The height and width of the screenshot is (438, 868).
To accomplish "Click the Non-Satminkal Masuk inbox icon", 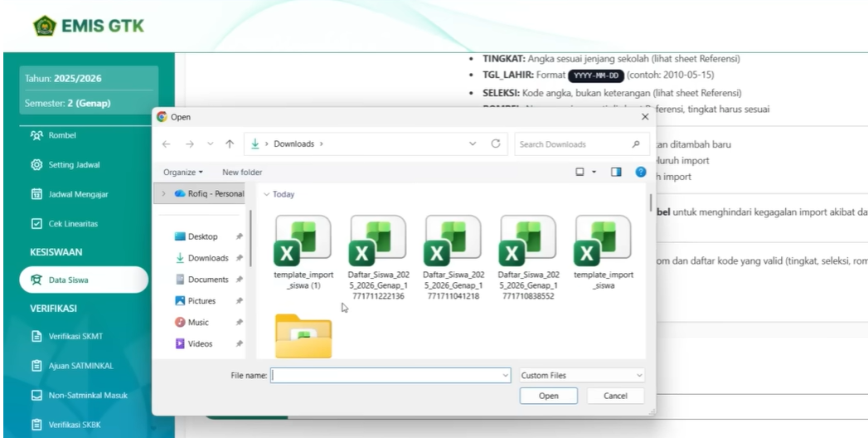I will (x=36, y=396).
